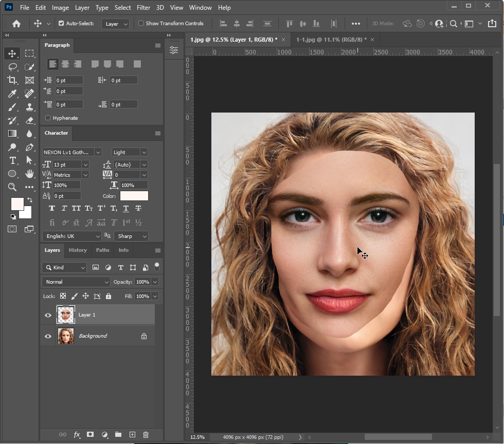504x444 pixels.
Task: Enable Show Transform Controls checkbox
Action: coord(141,24)
